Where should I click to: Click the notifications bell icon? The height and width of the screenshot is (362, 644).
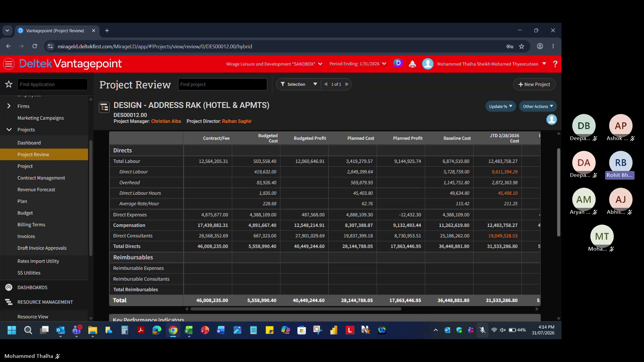[412, 64]
